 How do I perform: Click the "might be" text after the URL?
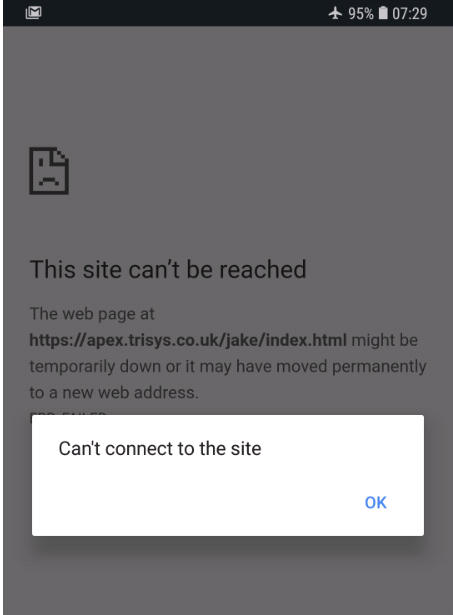coord(384,340)
